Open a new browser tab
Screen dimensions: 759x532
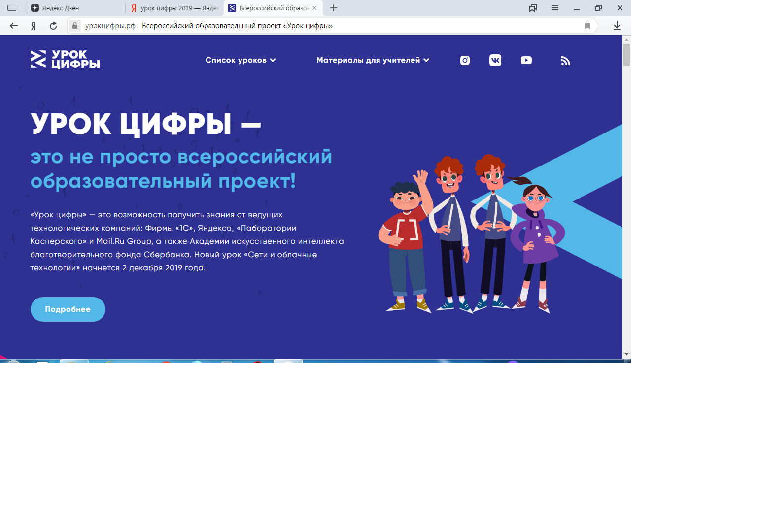click(x=334, y=8)
